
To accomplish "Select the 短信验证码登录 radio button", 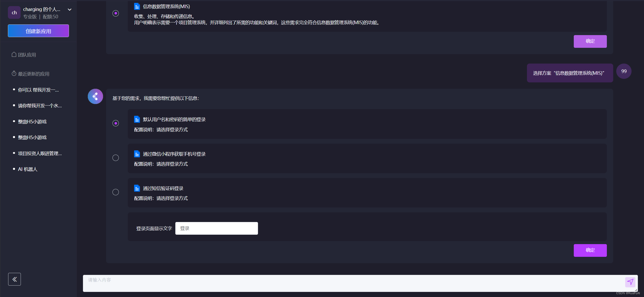I will click(116, 192).
